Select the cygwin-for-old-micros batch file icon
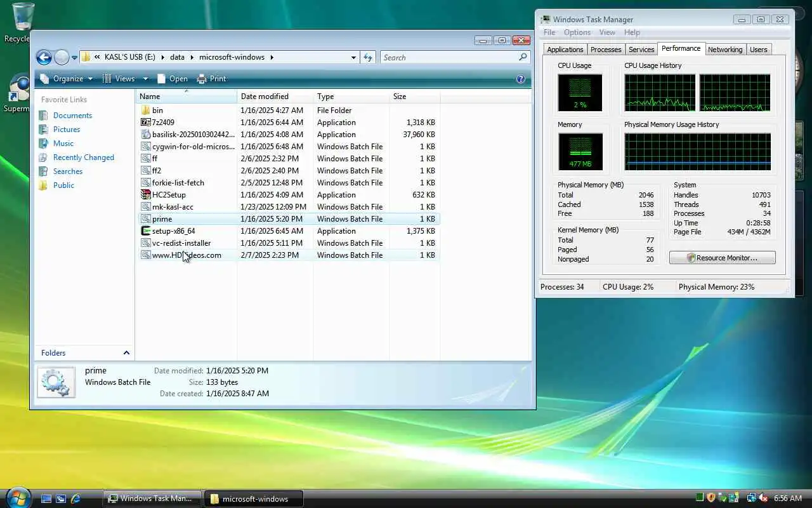 pyautogui.click(x=145, y=147)
